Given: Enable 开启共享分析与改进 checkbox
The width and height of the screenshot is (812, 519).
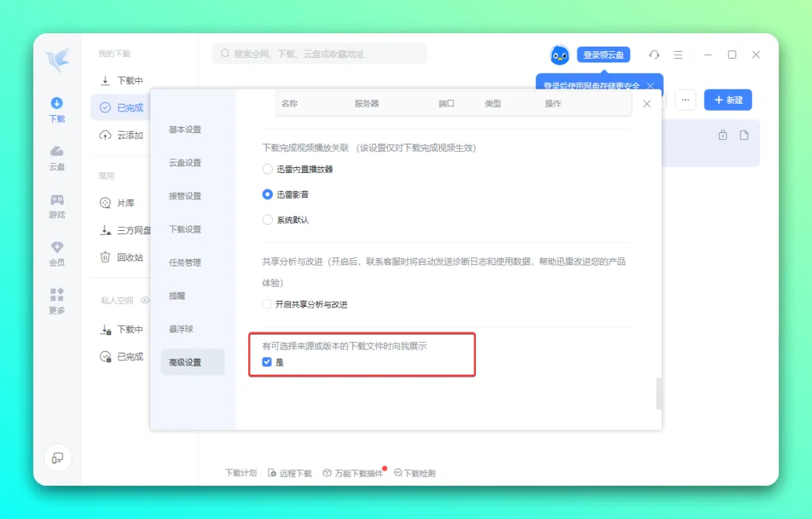Looking at the screenshot, I should [x=267, y=304].
